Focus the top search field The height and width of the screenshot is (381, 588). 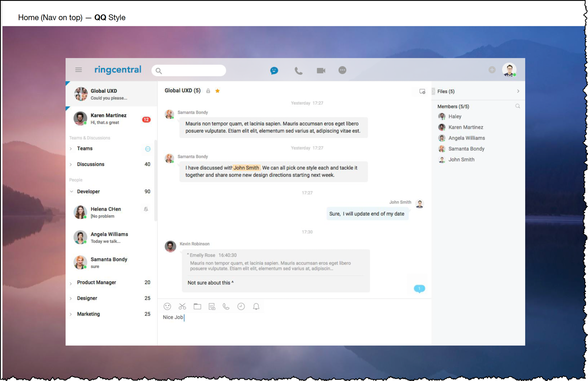[x=189, y=71]
